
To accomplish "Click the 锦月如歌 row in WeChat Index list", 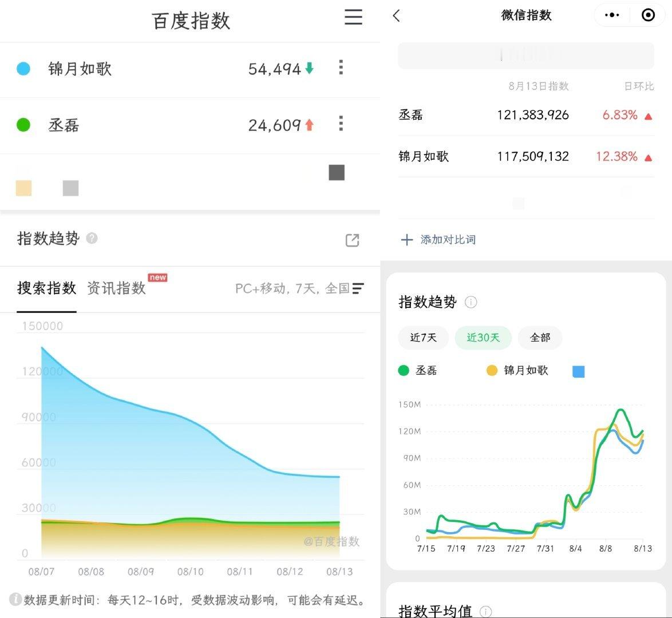I will [526, 156].
